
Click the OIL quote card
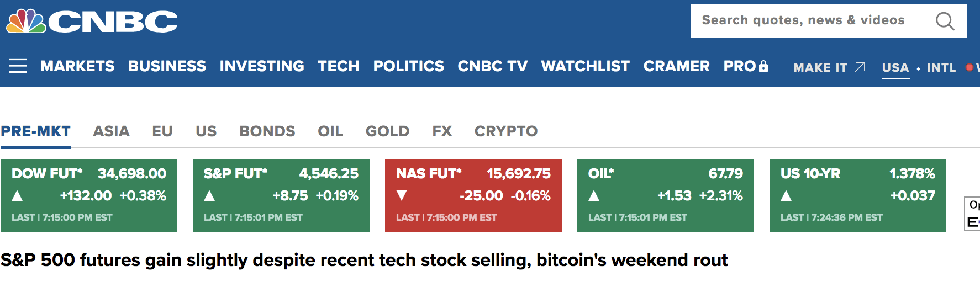coord(666,195)
